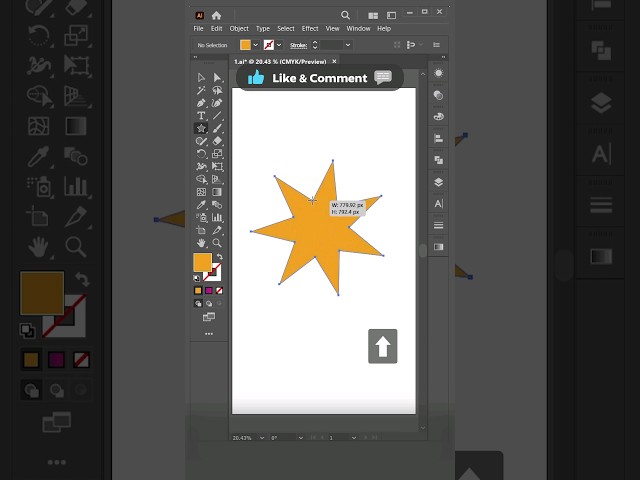Click the Stroke link in control bar
The height and width of the screenshot is (480, 640).
298,45
